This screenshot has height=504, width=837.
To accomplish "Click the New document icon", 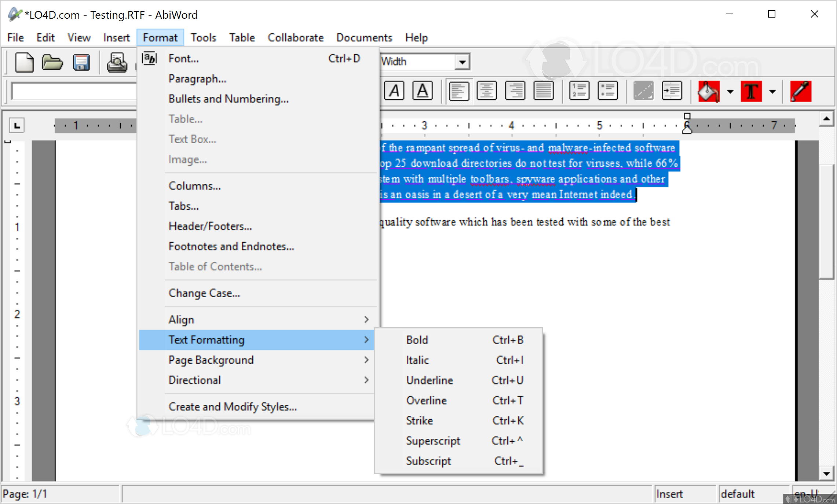I will coord(24,62).
